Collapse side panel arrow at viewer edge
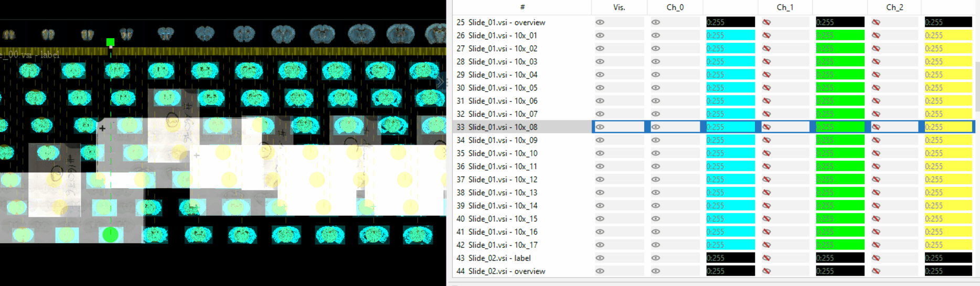Screen dimensions: 980x286 click(440, 82)
